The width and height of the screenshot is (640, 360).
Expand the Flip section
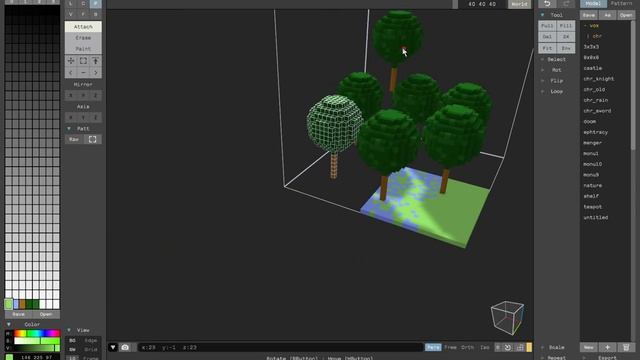tap(542, 81)
